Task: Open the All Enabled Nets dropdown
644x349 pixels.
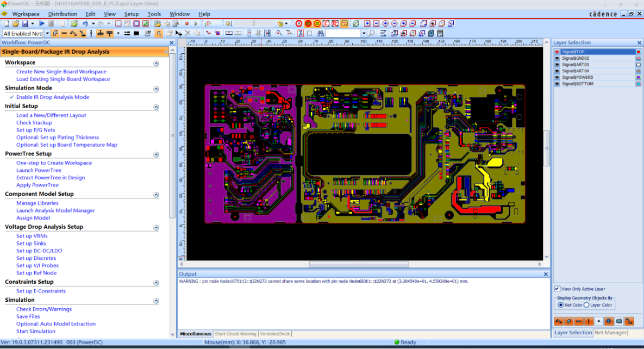Action: [x=47, y=33]
